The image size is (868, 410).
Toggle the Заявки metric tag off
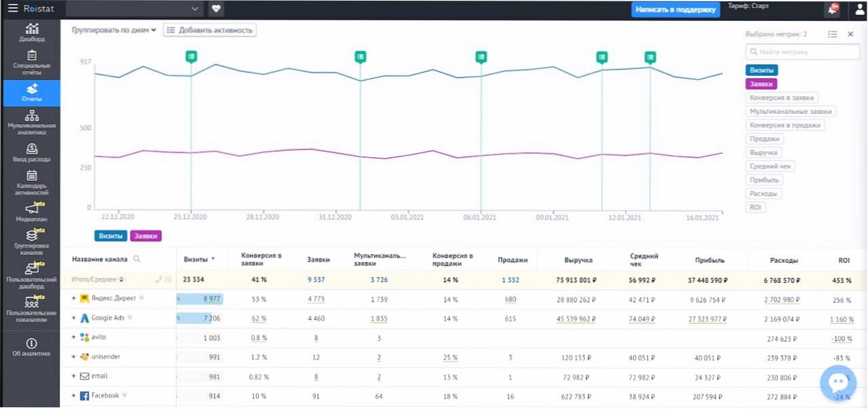pos(761,84)
